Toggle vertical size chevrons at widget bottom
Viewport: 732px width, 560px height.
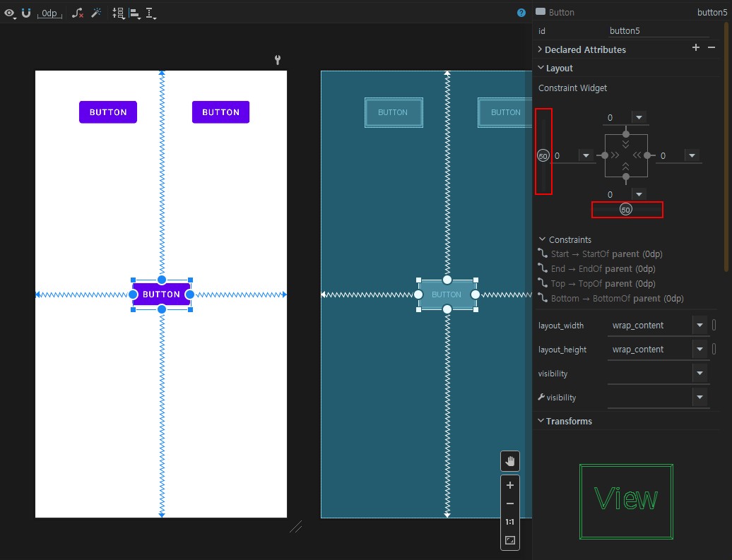pos(625,167)
